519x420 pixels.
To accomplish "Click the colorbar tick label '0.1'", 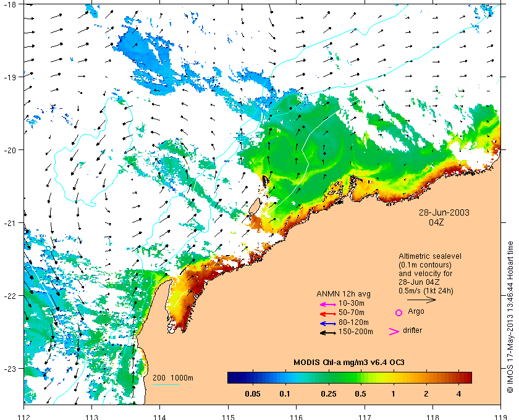I will (x=285, y=394).
